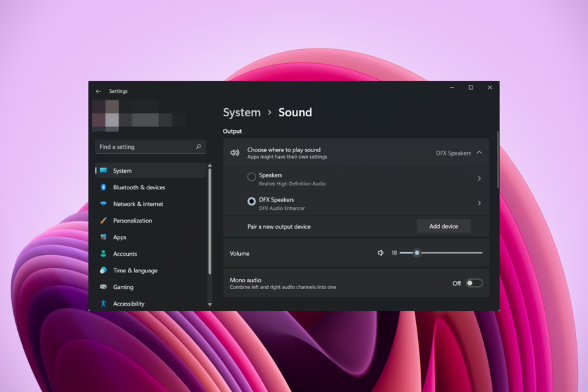Click the Output section heading

click(x=232, y=131)
